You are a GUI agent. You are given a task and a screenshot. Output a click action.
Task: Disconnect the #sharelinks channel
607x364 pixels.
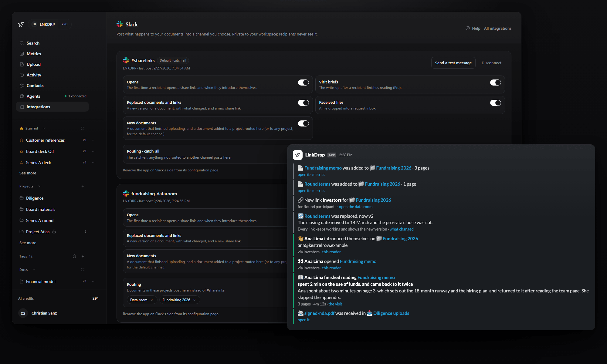pos(491,63)
